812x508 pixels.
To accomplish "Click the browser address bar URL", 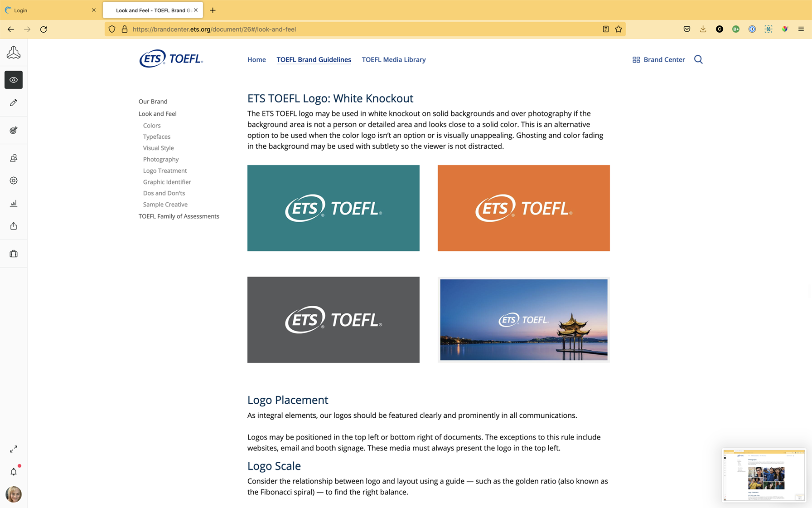I will point(214,29).
